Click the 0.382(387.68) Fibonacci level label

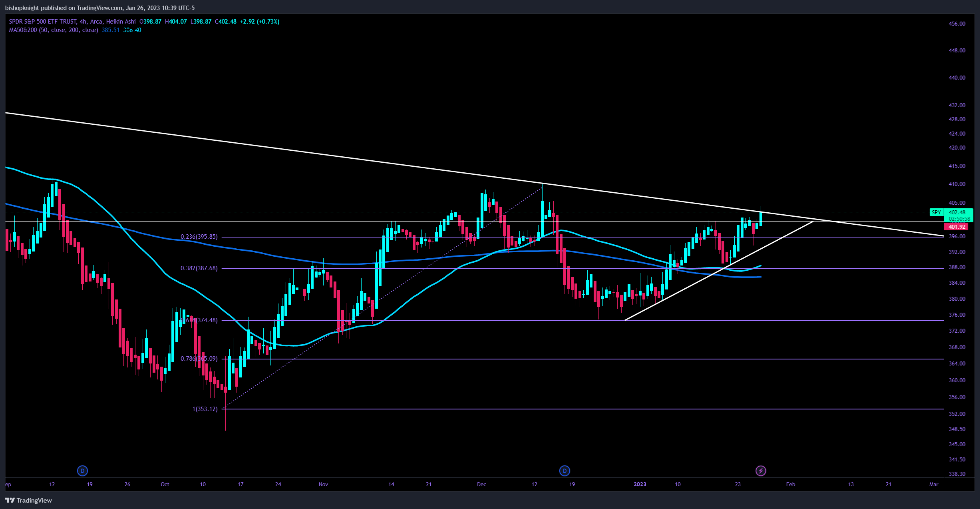coord(199,268)
